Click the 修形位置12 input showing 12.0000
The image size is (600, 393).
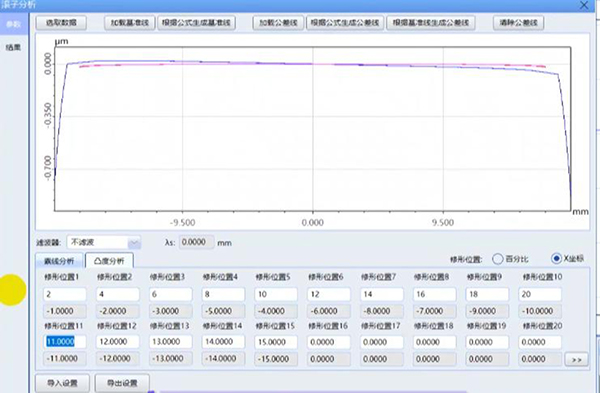(117, 342)
